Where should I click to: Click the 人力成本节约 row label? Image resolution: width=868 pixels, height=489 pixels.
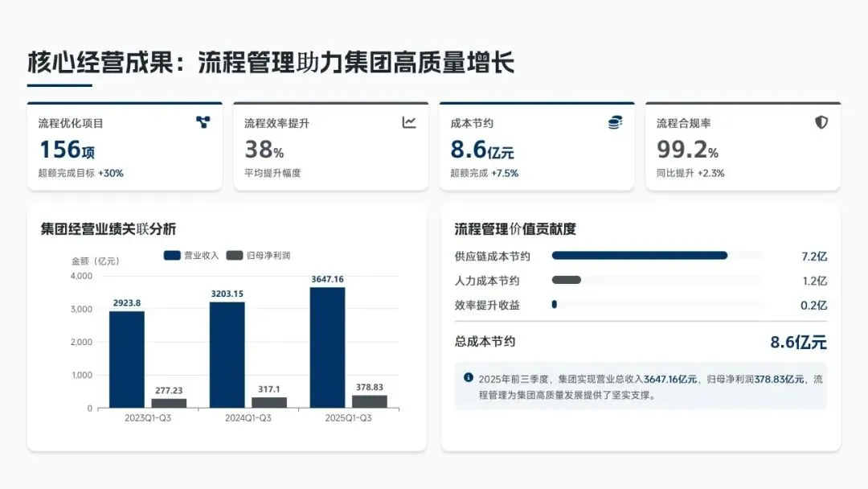[x=486, y=281]
